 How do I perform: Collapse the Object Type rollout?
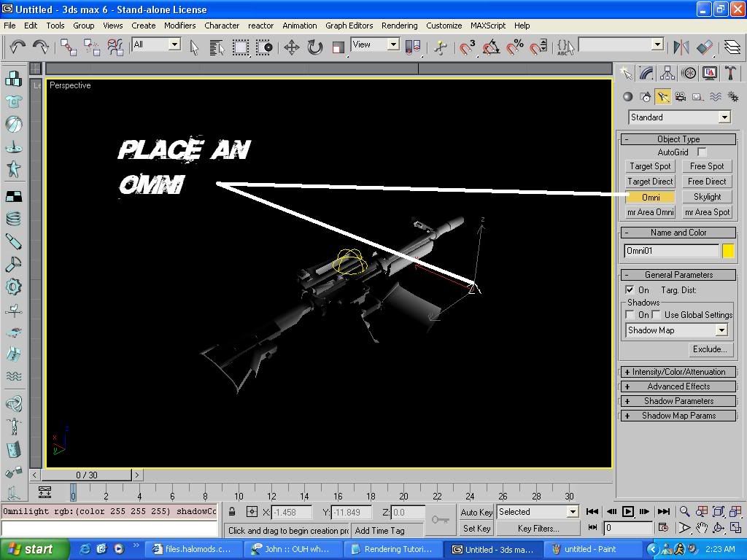[678, 139]
